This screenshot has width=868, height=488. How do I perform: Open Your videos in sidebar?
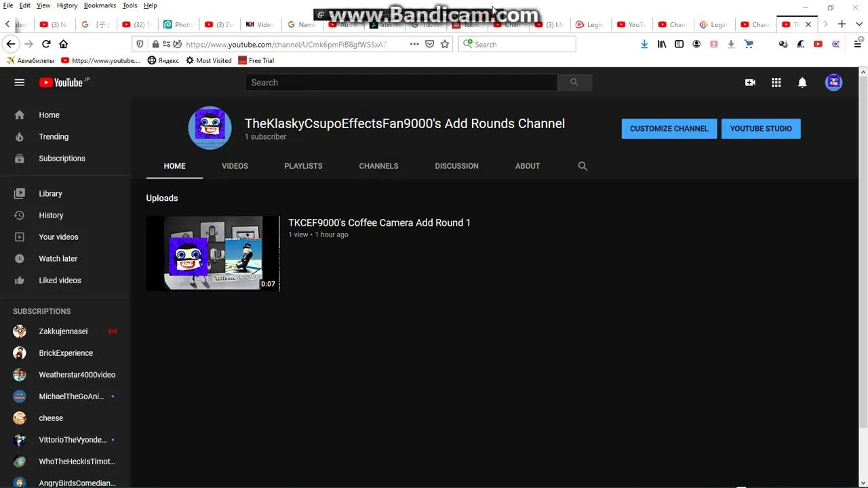click(x=65, y=237)
